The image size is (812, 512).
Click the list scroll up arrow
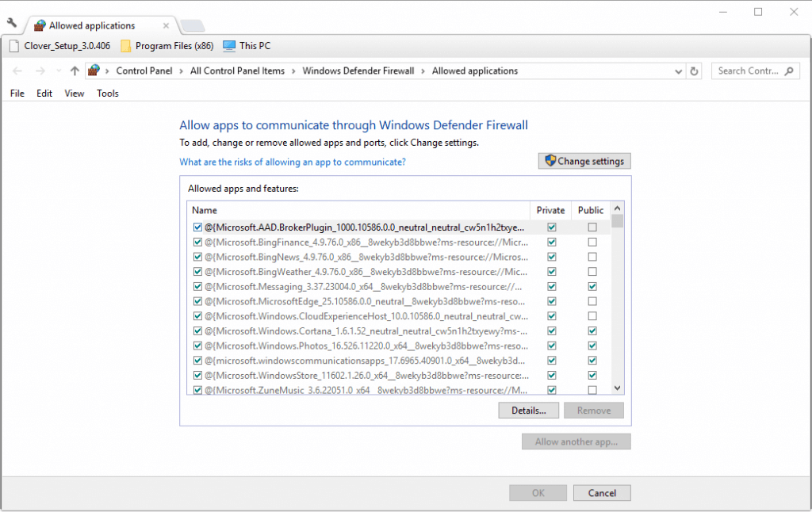pos(617,208)
